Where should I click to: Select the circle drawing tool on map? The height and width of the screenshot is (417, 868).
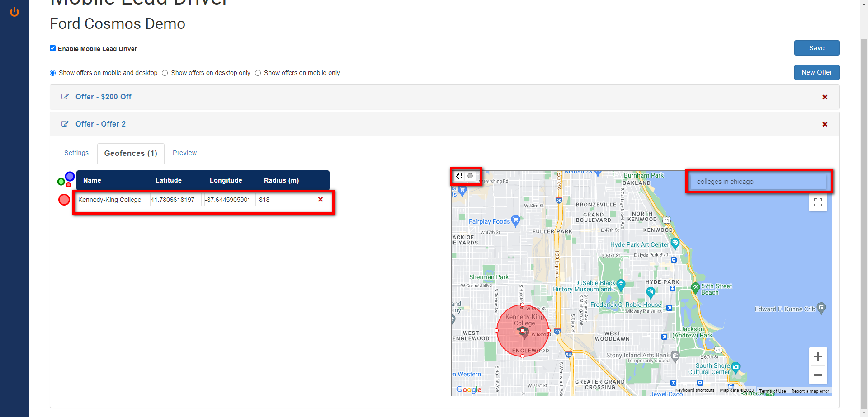tap(470, 176)
